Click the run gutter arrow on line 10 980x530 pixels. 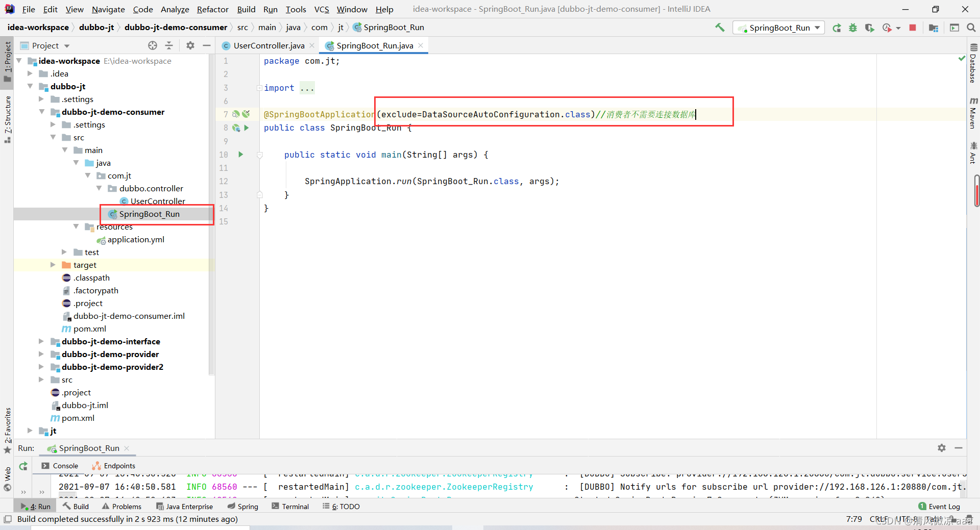click(x=241, y=155)
